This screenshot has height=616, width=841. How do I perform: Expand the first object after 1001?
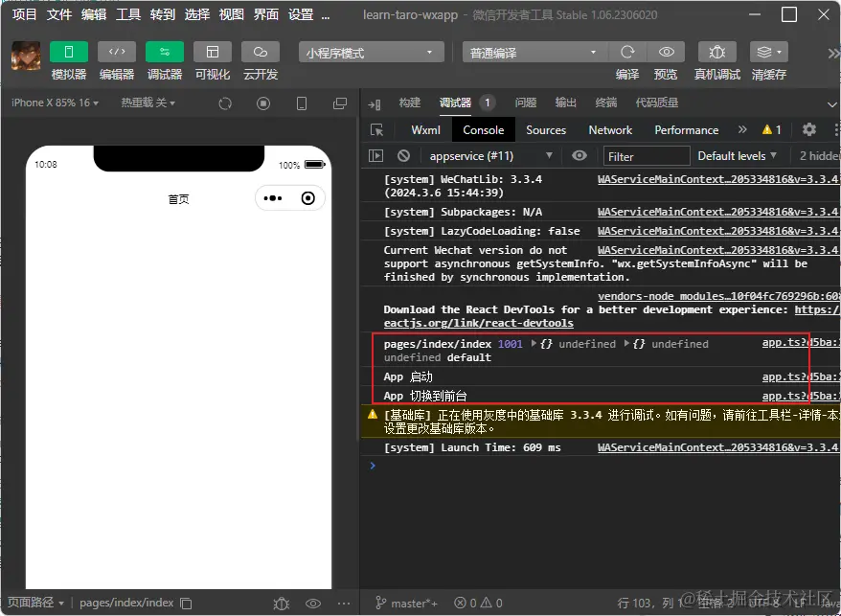[x=534, y=343]
